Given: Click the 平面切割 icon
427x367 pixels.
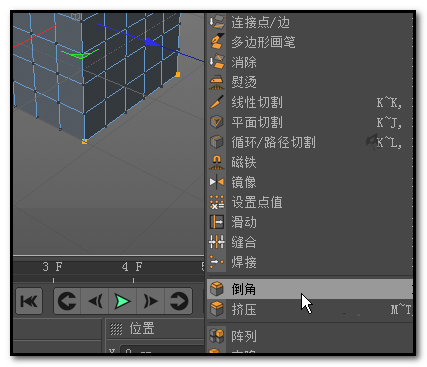Looking at the screenshot, I should [x=217, y=122].
